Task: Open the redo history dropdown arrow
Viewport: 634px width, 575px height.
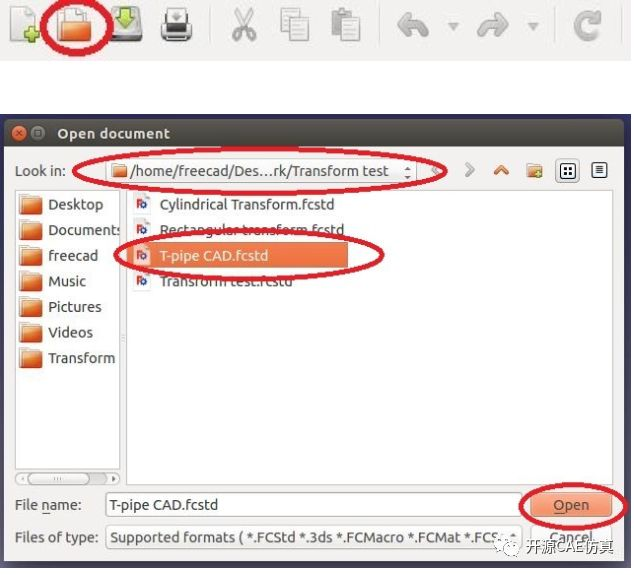Action: coord(534,27)
